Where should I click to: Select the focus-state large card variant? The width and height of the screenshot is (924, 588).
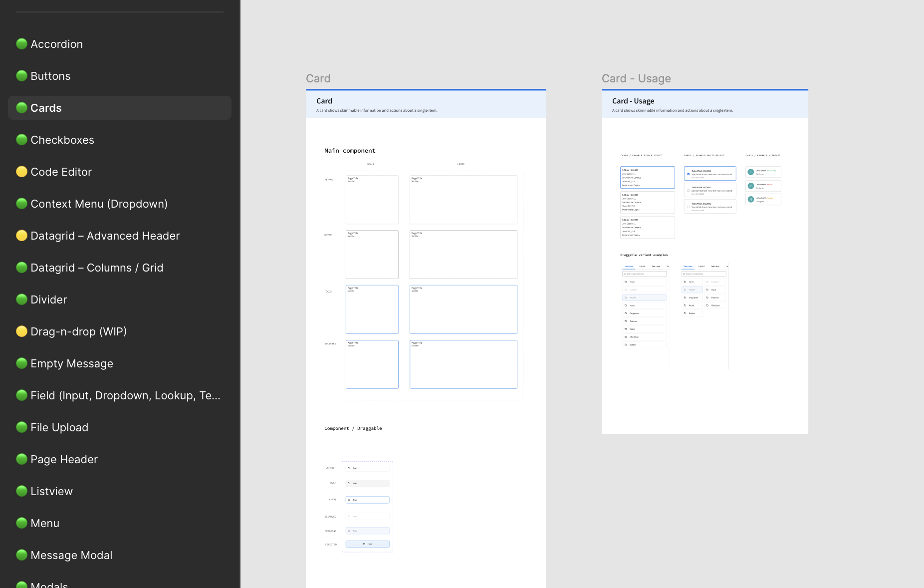[463, 309]
